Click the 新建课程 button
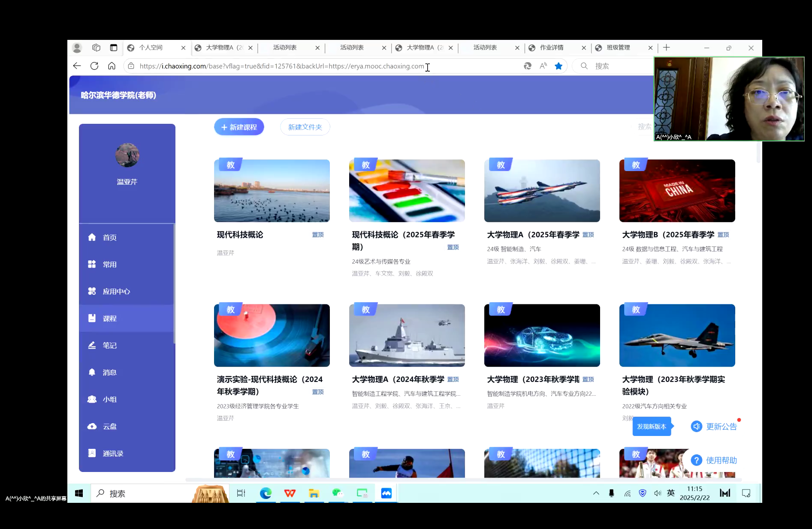Viewport: 812px width, 529px height. click(x=239, y=127)
